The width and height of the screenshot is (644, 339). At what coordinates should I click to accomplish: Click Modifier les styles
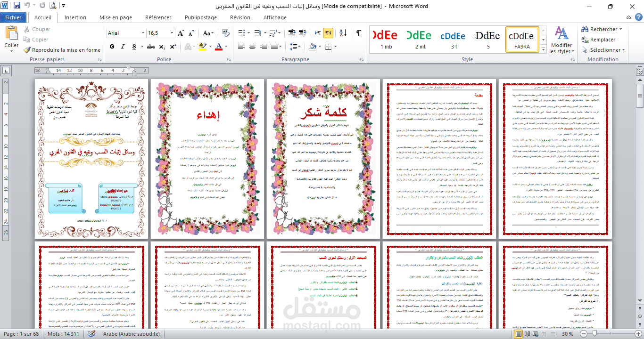coord(561,40)
